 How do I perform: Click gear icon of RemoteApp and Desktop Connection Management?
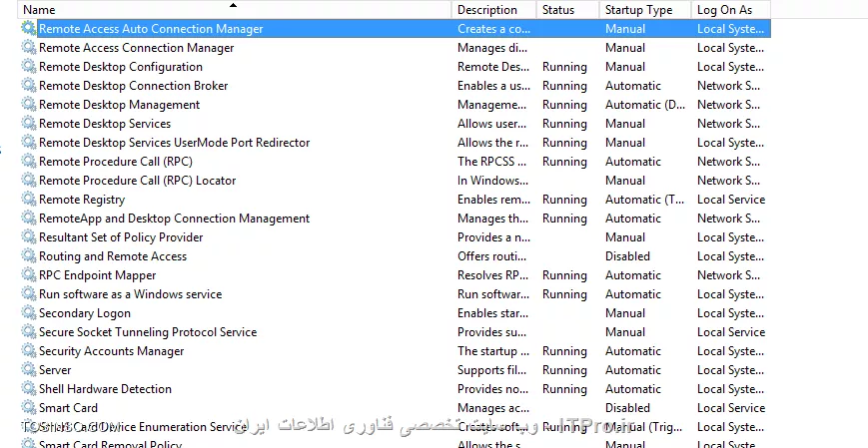click(x=29, y=218)
